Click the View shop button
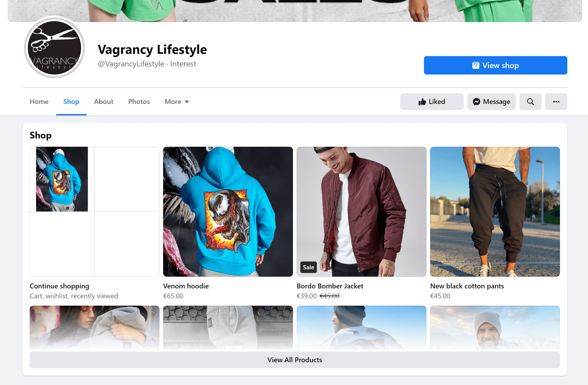This screenshot has width=588, height=385. [495, 65]
